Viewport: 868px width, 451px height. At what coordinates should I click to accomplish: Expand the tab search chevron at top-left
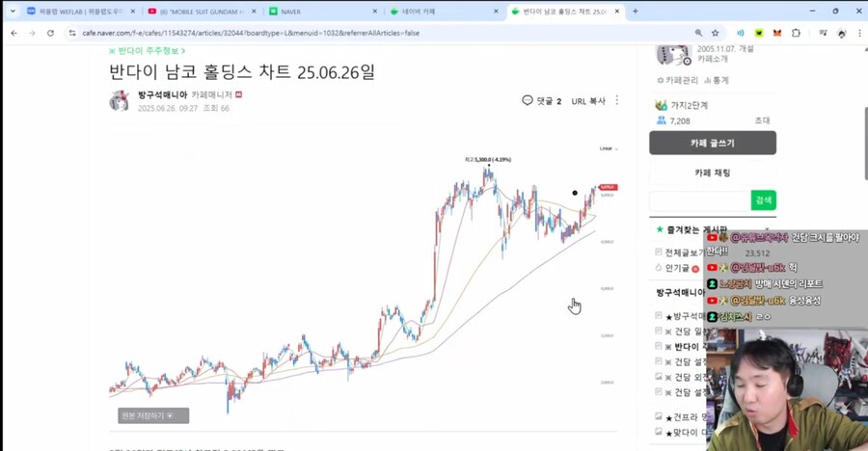[13, 12]
